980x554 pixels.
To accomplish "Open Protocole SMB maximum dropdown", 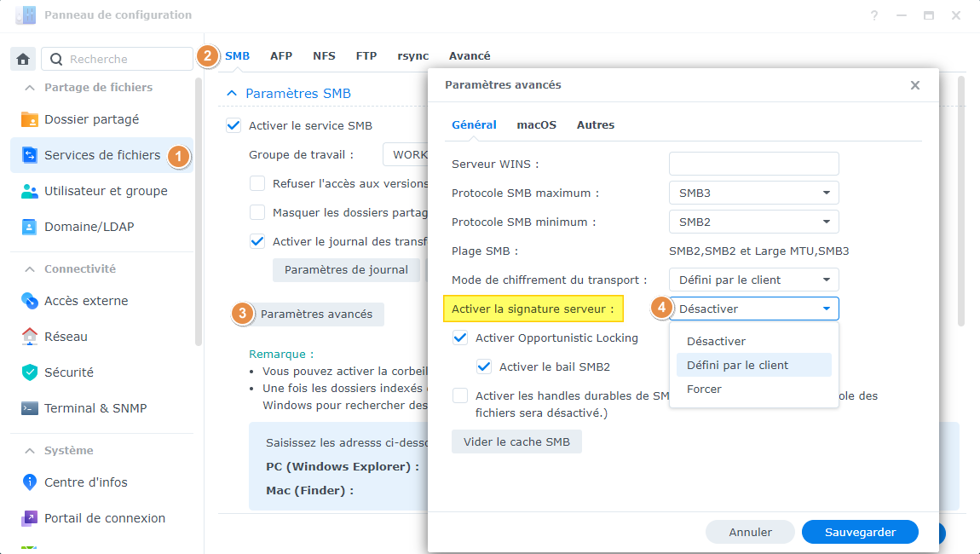I will click(x=753, y=193).
